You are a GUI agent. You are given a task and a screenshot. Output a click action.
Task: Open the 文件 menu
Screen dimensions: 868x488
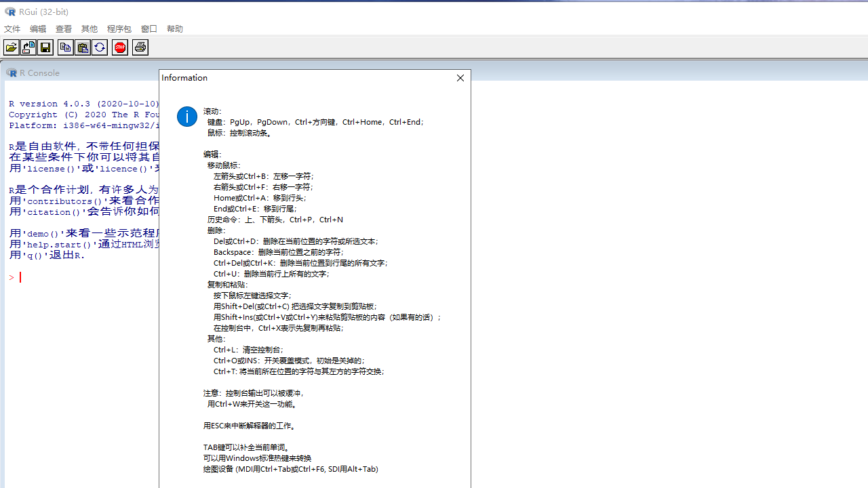(12, 28)
